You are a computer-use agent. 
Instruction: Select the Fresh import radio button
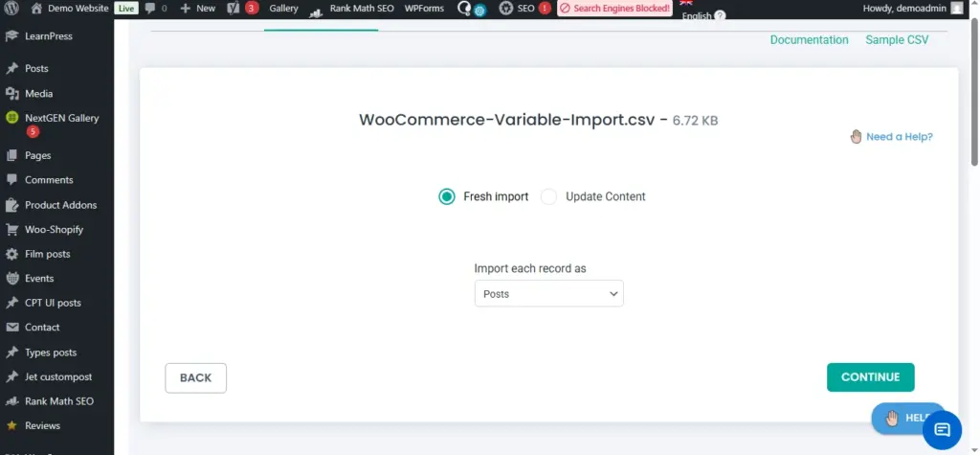click(x=446, y=196)
